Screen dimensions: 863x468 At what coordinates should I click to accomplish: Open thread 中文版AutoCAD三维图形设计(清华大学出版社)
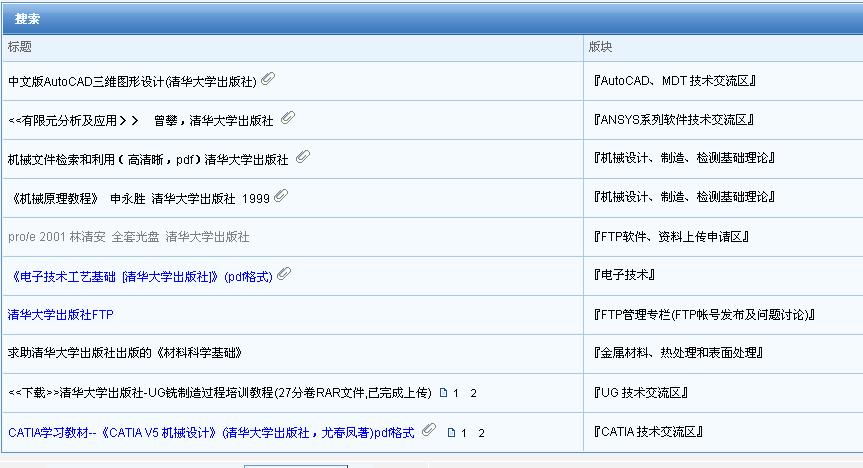pos(132,81)
